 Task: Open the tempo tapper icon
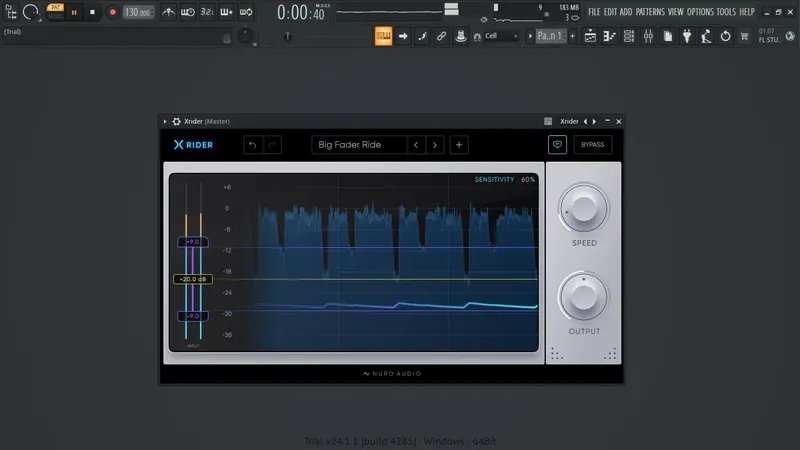click(706, 36)
